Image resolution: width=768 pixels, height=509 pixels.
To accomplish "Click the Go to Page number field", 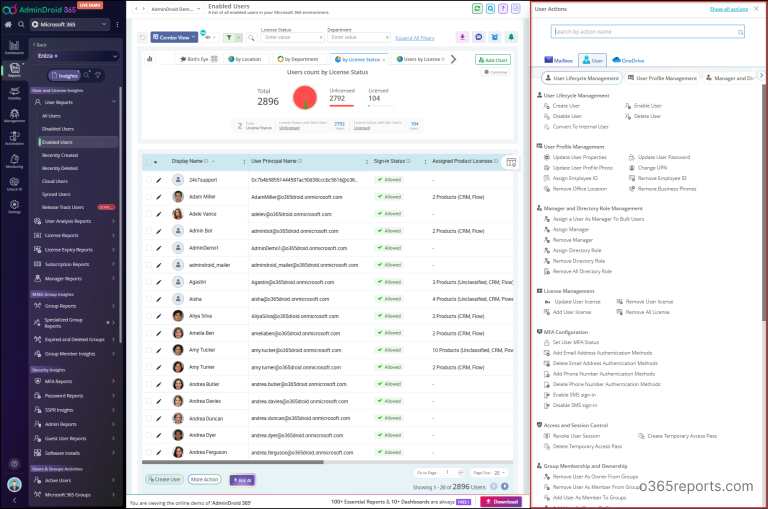I will tap(448, 473).
